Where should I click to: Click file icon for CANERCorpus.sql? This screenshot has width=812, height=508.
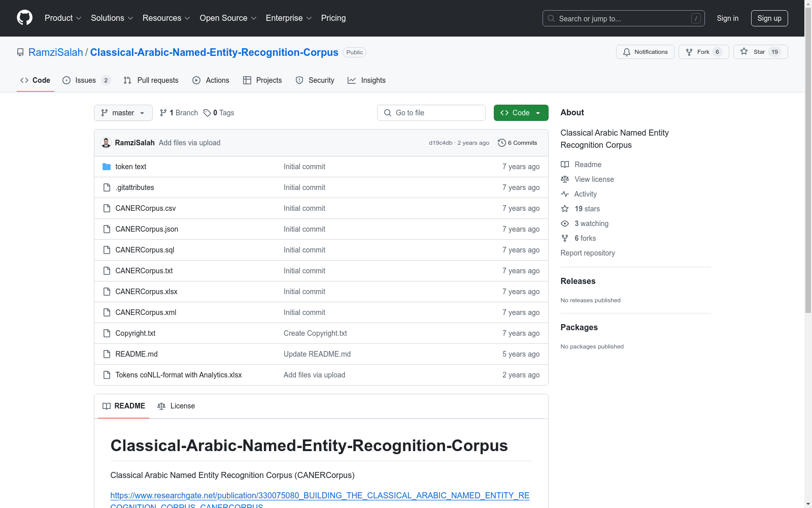click(107, 250)
